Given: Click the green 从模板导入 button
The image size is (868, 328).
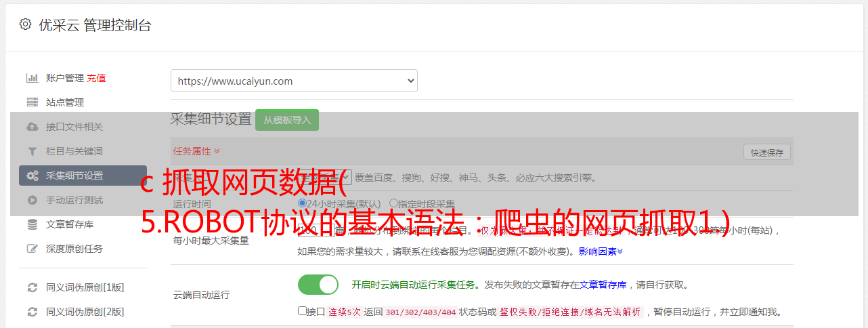Looking at the screenshot, I should [287, 120].
